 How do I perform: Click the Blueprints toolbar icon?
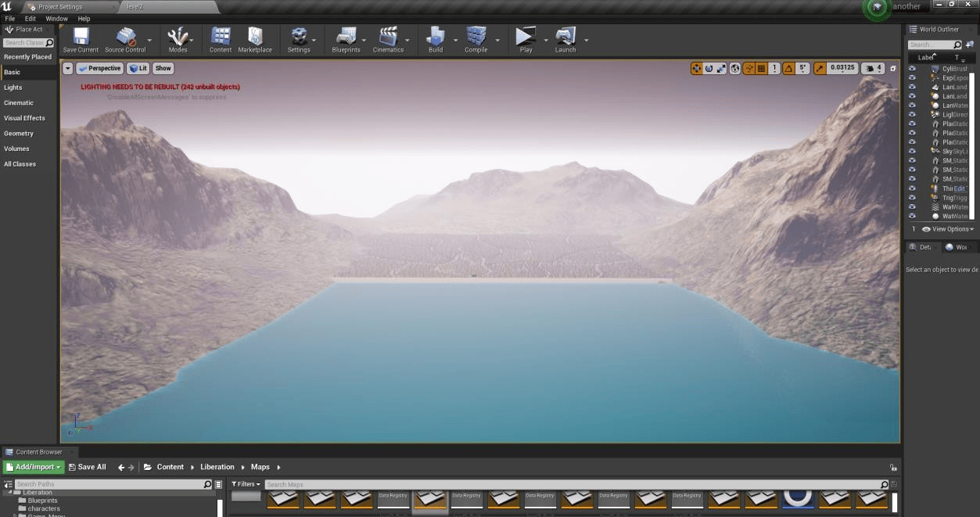(x=346, y=40)
